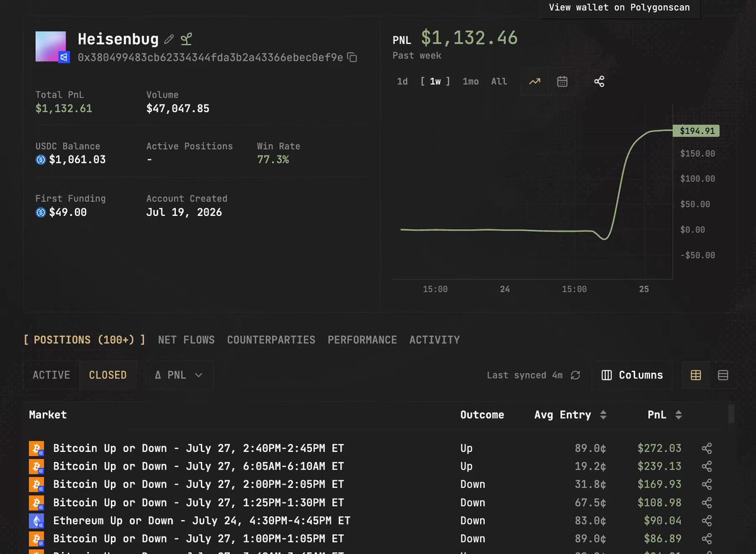Open the Δ PNL dropdown

[x=179, y=375]
